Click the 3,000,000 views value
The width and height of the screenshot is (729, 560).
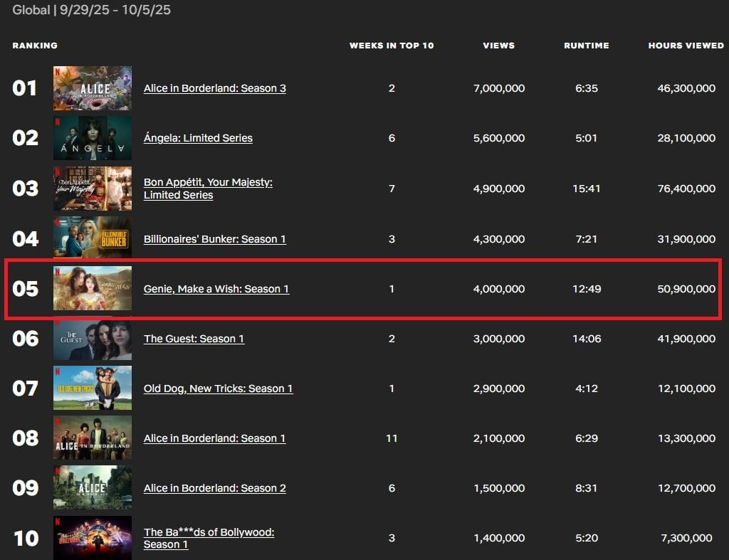point(499,339)
